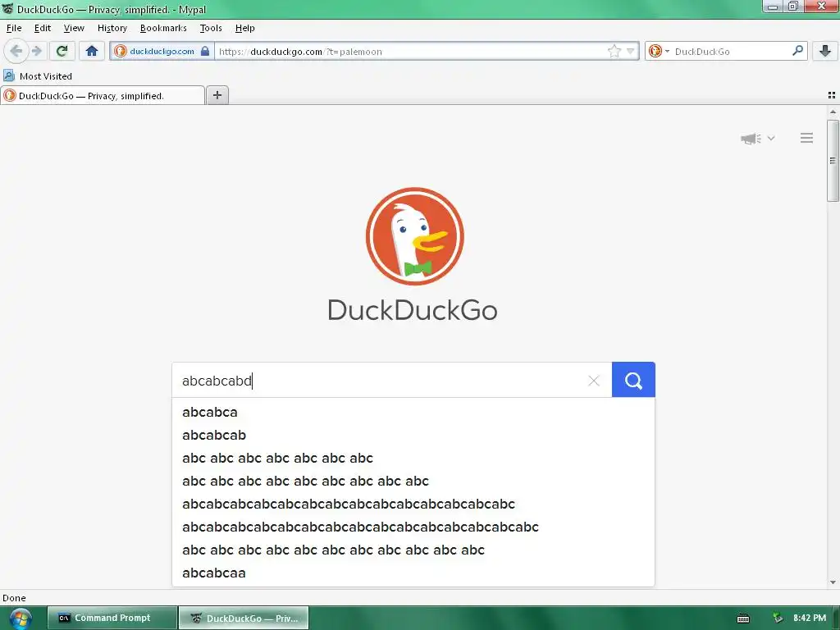The width and height of the screenshot is (840, 630).
Task: Click the toolbar search magnifier icon
Action: pos(797,51)
